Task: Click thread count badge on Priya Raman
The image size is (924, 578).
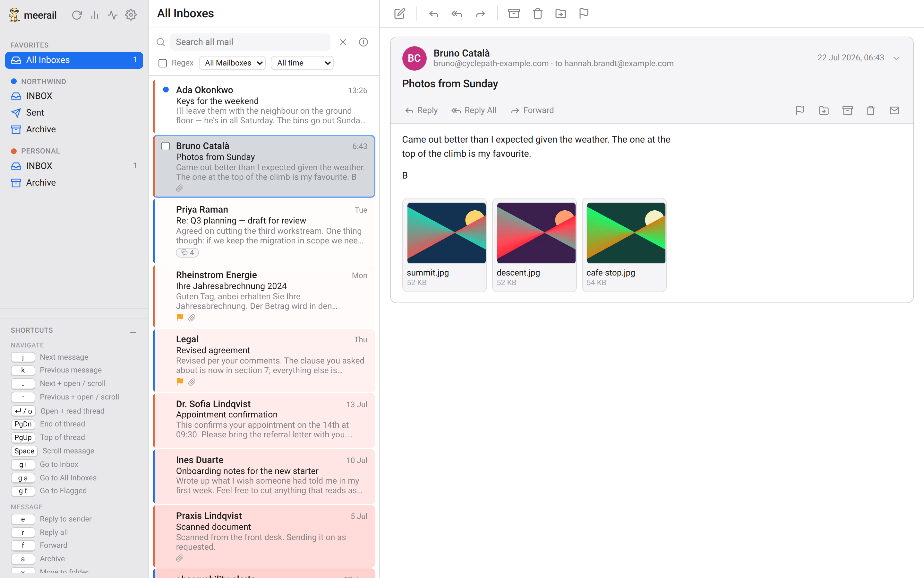Action: click(187, 253)
